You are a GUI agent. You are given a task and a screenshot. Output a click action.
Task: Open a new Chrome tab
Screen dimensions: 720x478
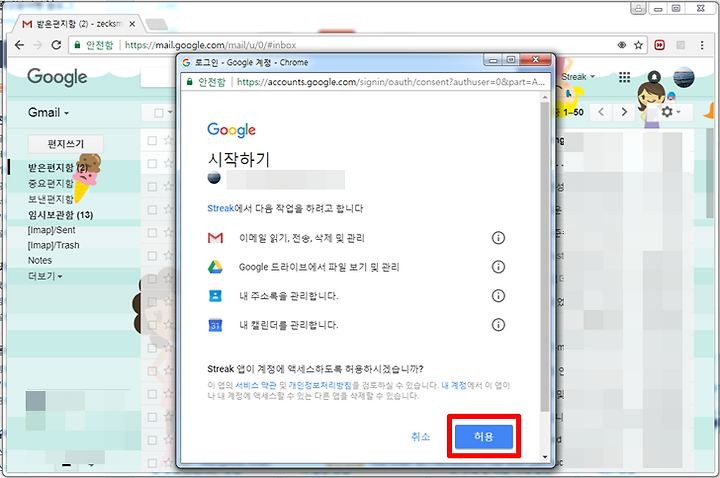pos(157,24)
